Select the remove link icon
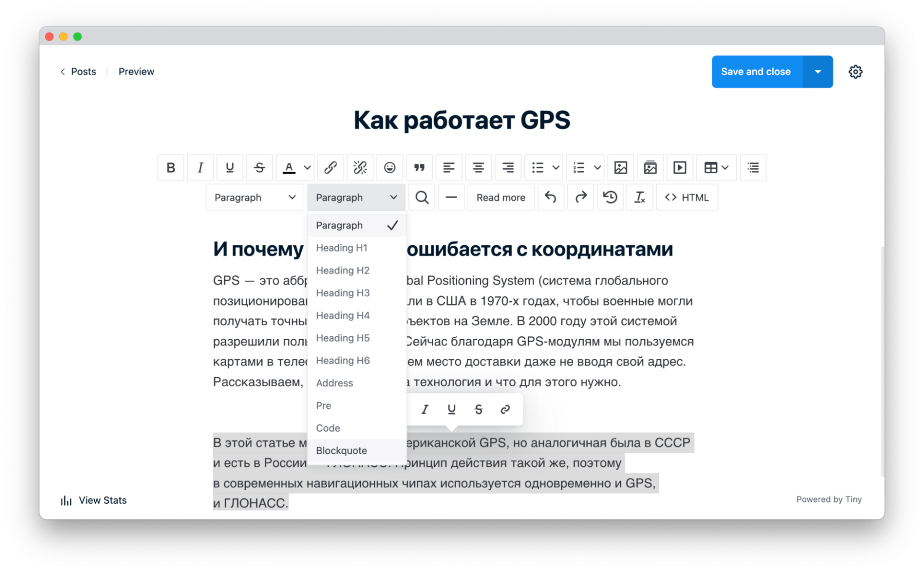Viewport: 924px width, 572px height. click(x=359, y=167)
